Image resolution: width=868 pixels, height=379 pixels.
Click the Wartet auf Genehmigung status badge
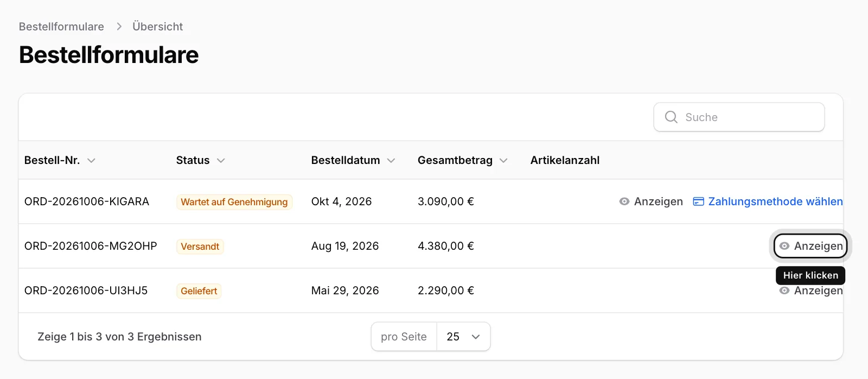point(234,202)
